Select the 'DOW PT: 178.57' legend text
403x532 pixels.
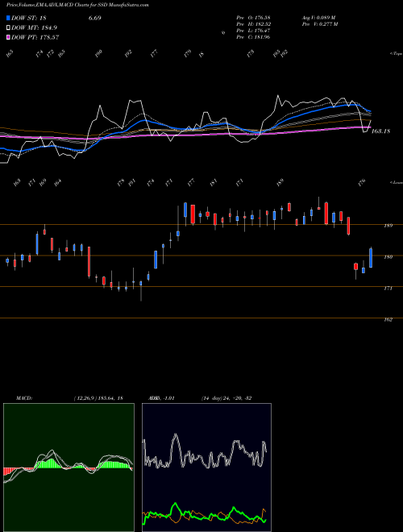[x=35, y=37]
